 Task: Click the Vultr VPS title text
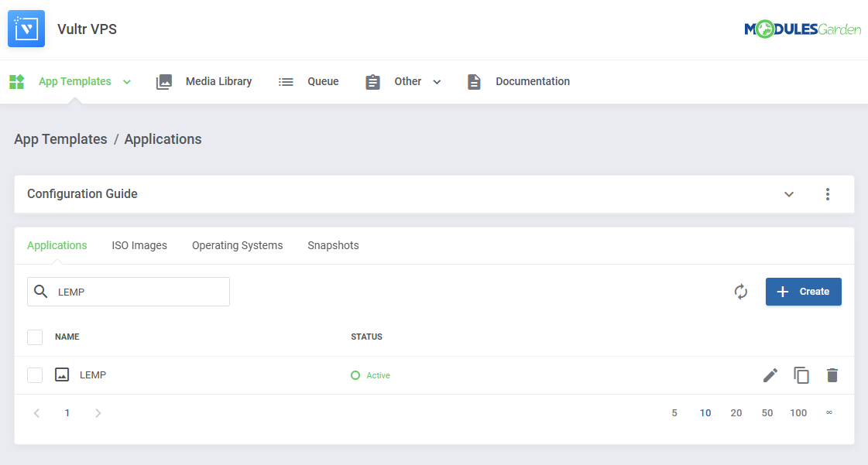87,29
